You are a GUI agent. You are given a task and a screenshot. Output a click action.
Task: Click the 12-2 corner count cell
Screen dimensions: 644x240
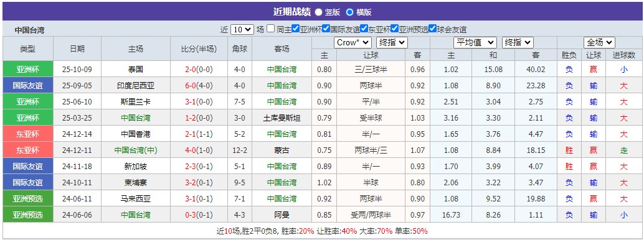240,150
